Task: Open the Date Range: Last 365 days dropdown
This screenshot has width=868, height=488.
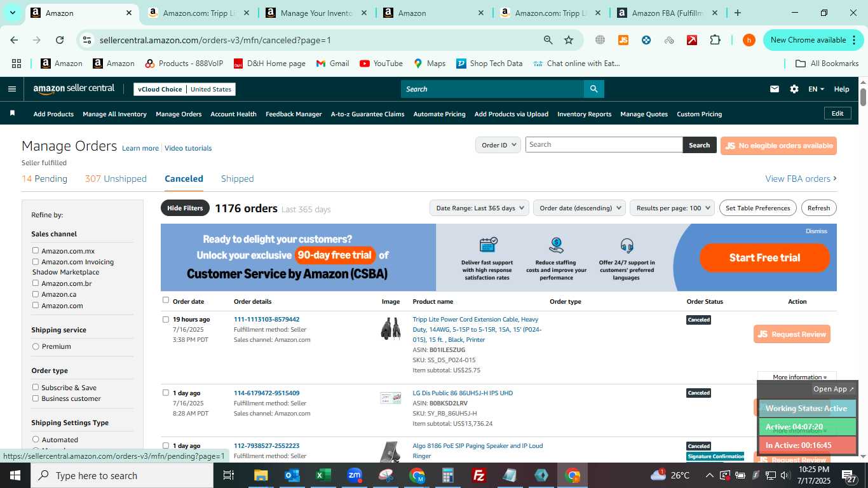Action: point(480,208)
